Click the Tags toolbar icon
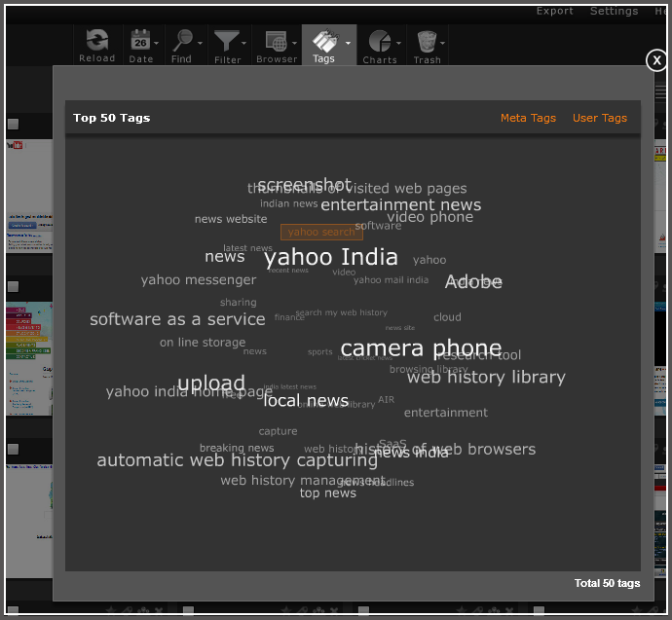Viewport: 672px width, 620px height. (324, 41)
